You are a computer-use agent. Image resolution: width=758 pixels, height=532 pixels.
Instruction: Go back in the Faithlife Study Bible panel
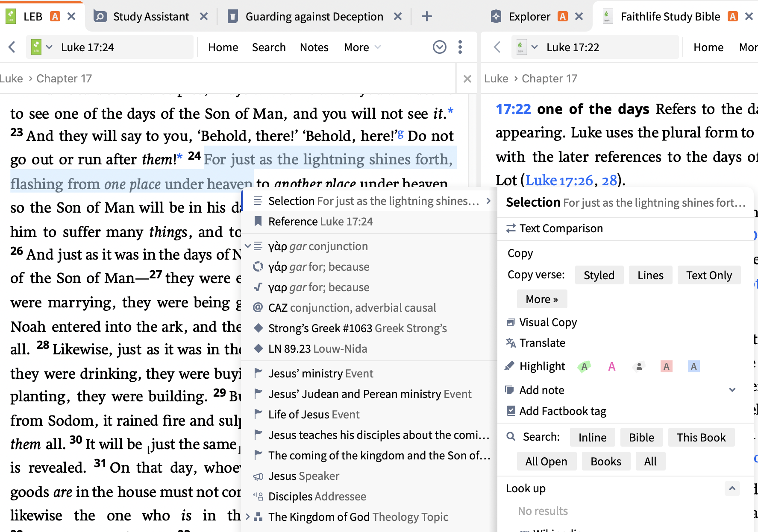click(x=497, y=47)
